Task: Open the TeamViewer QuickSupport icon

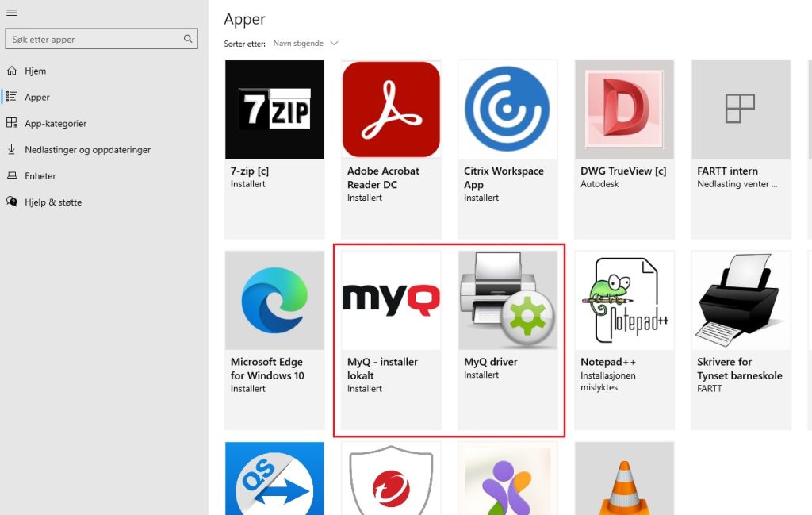Action: 274,478
